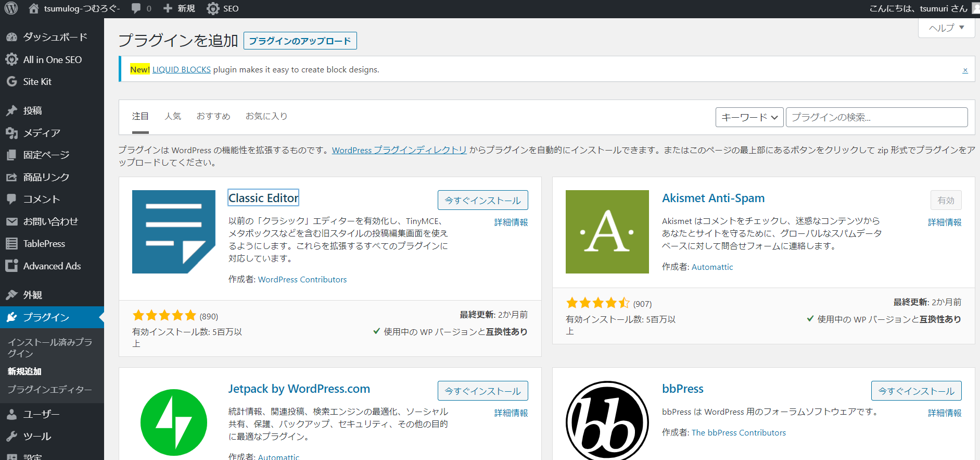Open プラグインエディター submenu item
Screen dimensions: 980x460
[x=49, y=390]
